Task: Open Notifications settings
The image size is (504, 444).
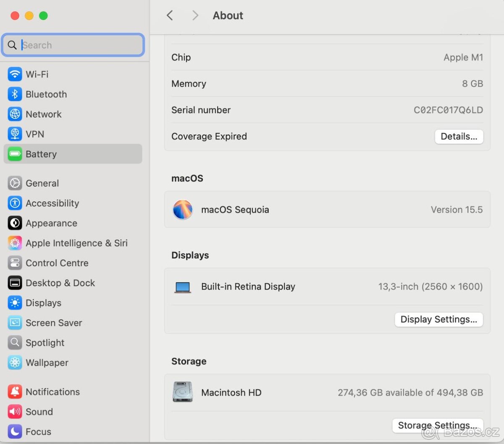Action: click(52, 391)
